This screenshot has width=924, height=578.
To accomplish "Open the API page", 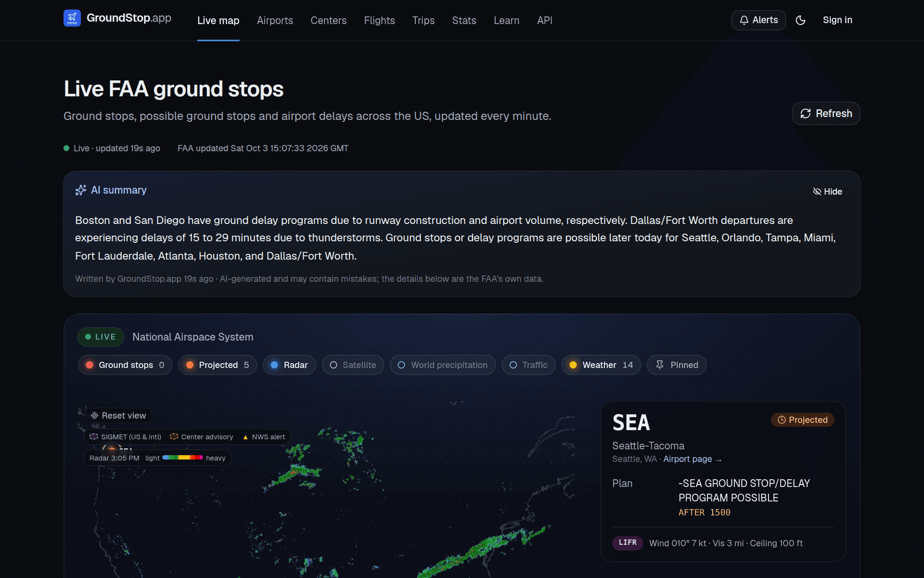I will [545, 21].
